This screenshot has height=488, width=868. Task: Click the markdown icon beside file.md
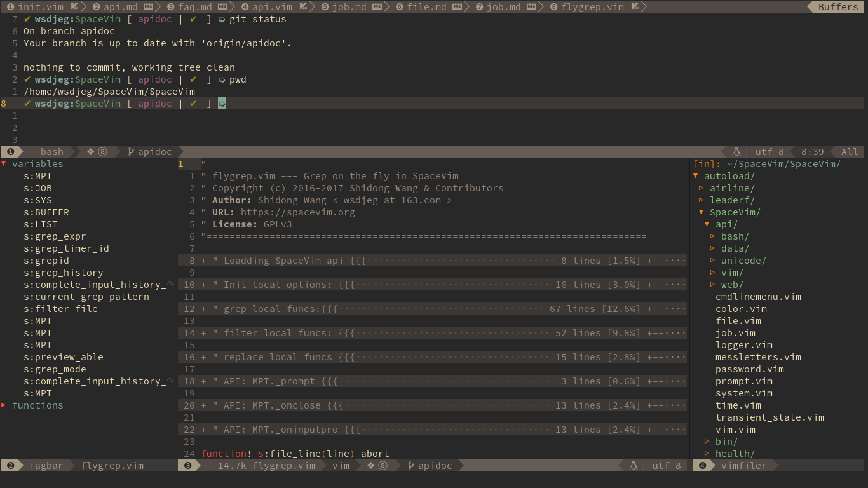(457, 7)
